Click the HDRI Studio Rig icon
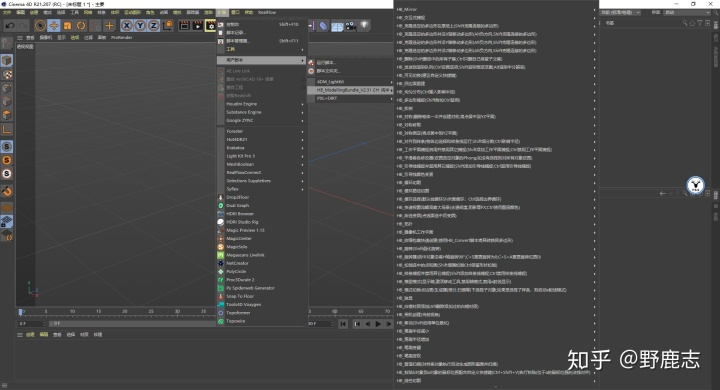720x390 pixels. tap(220, 222)
